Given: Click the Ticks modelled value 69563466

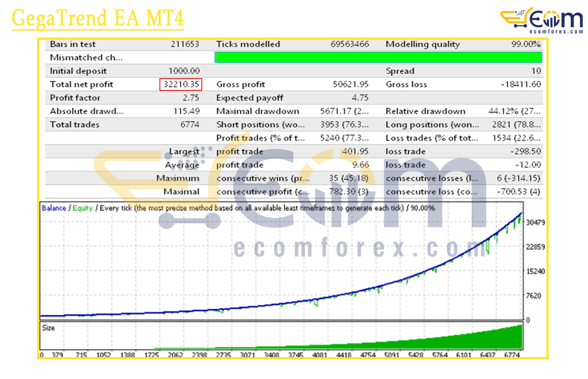Looking at the screenshot, I should pos(349,44).
